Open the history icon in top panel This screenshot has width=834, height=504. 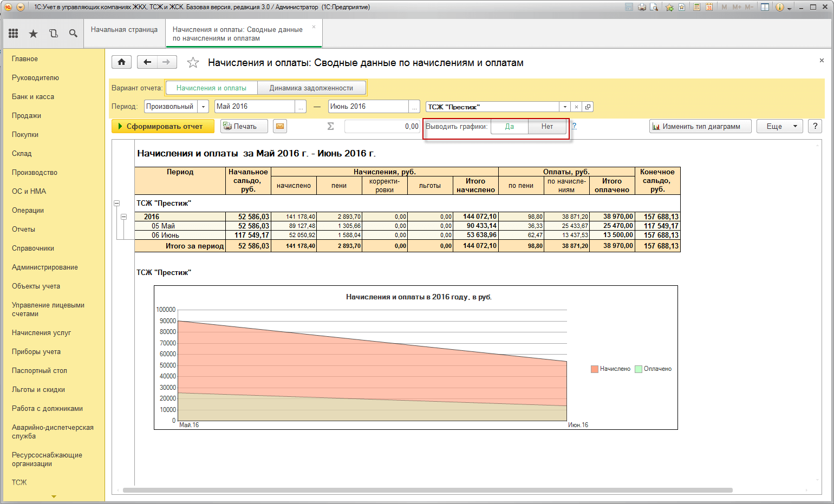pos(53,34)
